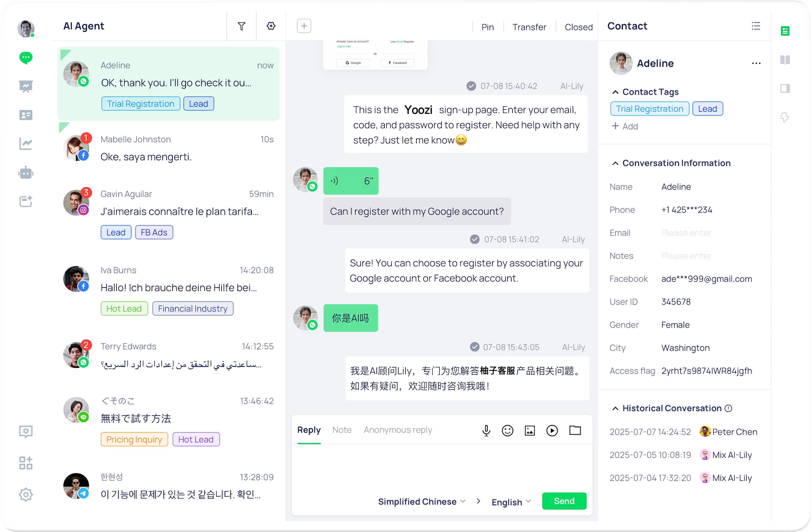Switch to the Anonymous reply tab
Image resolution: width=811 pixels, height=532 pixels.
click(398, 430)
